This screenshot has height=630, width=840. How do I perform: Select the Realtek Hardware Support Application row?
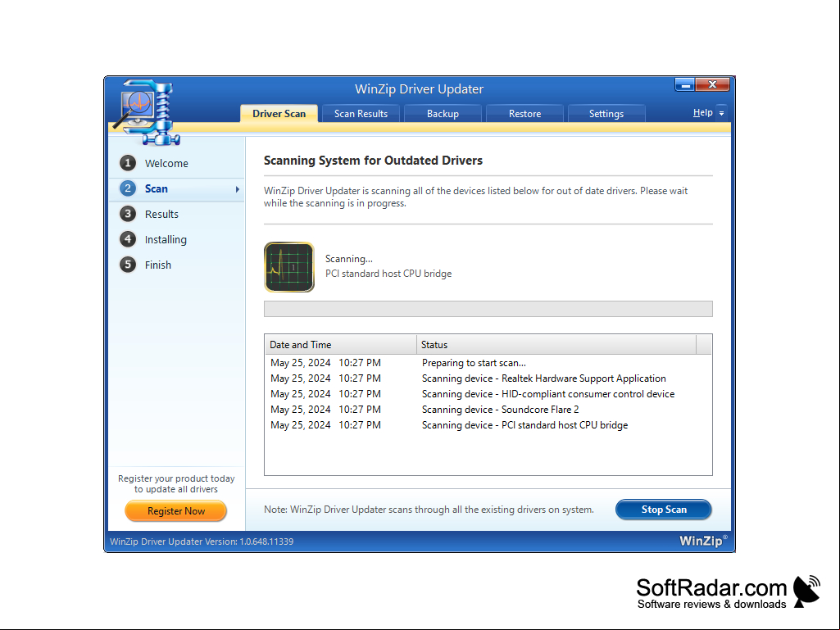[488, 378]
